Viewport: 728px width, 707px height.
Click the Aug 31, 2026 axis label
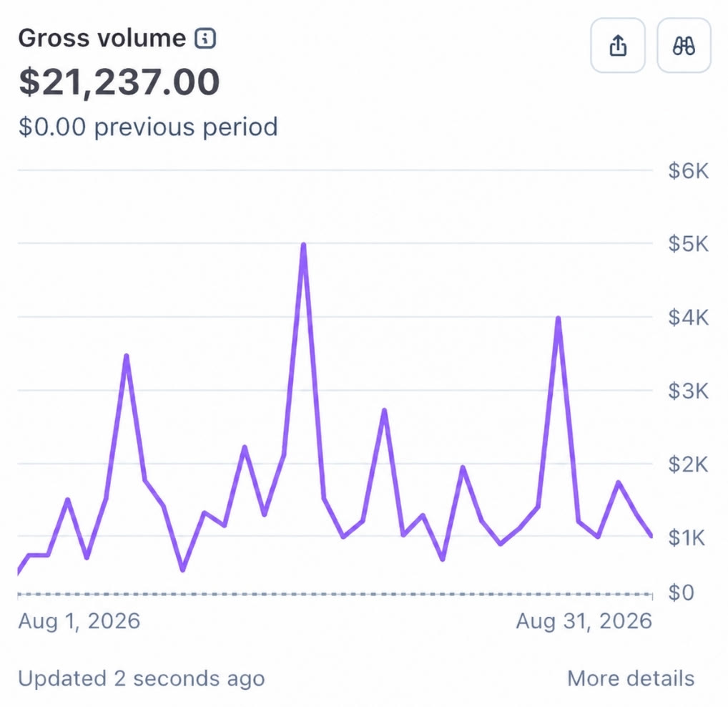[584, 621]
